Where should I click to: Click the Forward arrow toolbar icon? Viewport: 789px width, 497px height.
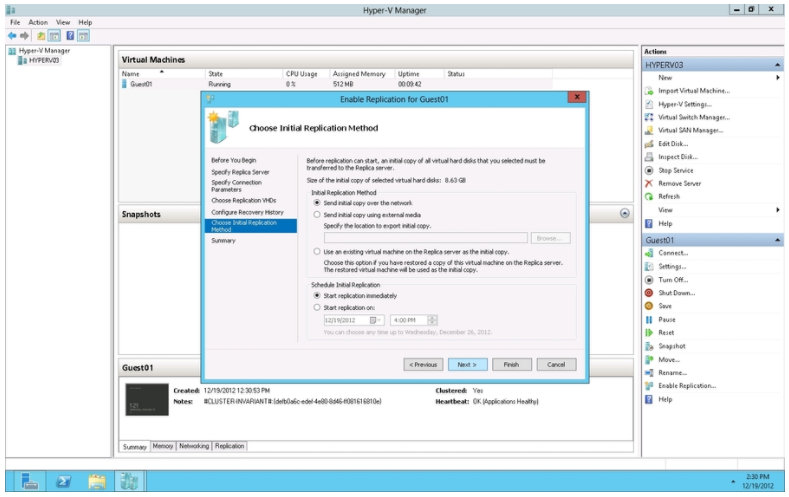tap(24, 36)
